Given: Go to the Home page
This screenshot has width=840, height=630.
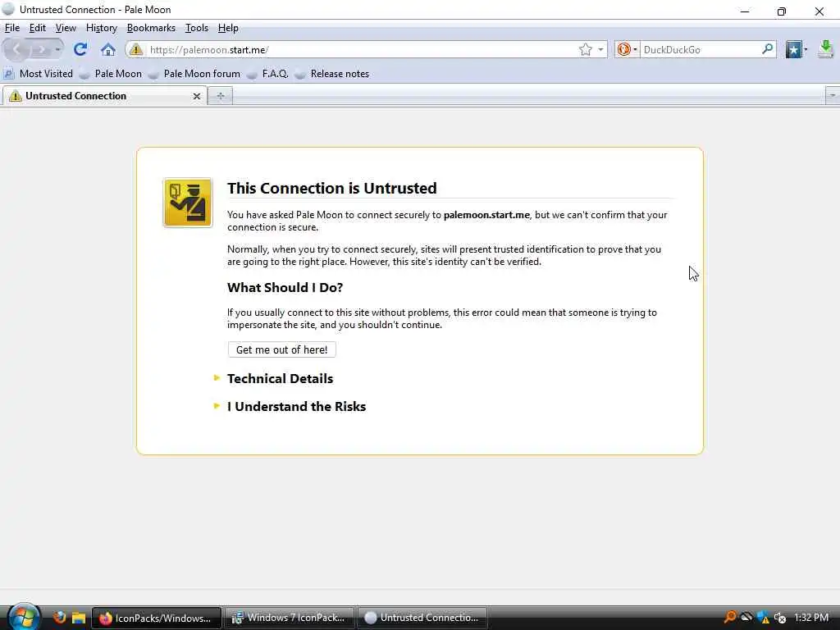Looking at the screenshot, I should 108,50.
